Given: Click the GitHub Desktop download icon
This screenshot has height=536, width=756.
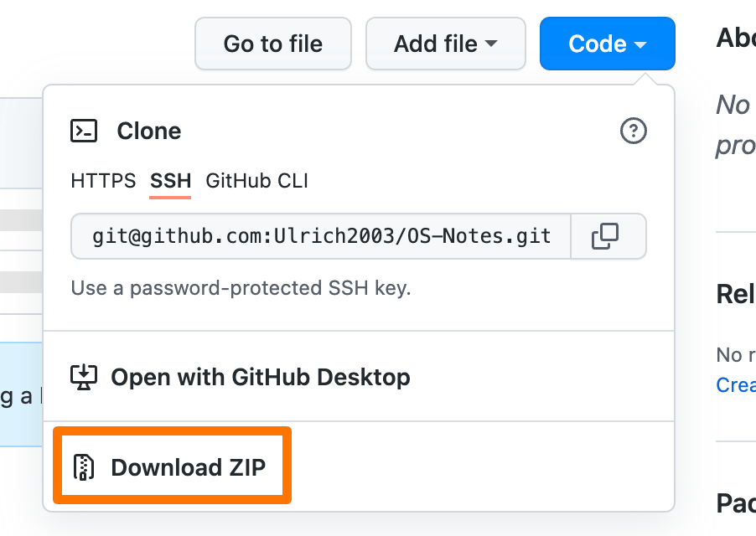Looking at the screenshot, I should coord(84,377).
